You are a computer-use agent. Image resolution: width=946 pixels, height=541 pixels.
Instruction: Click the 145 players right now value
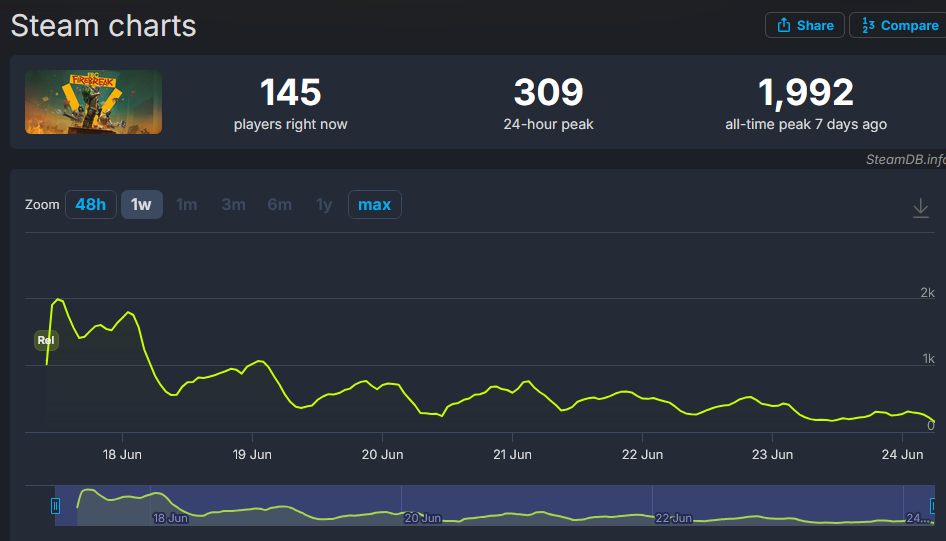[x=290, y=92]
